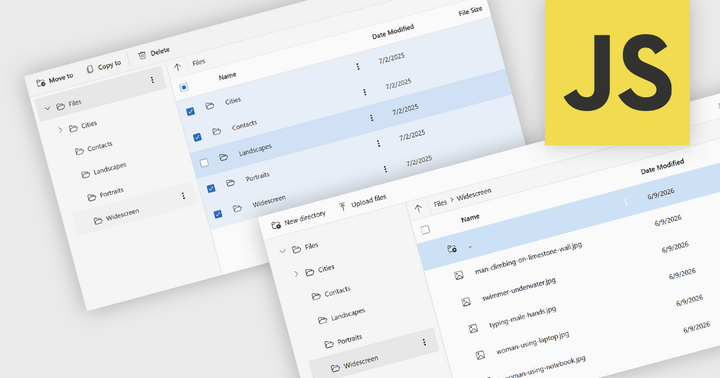The width and height of the screenshot is (720, 378).
Task: Open the kebab menu beside Widescreen in front window tree
Action: pos(424,342)
